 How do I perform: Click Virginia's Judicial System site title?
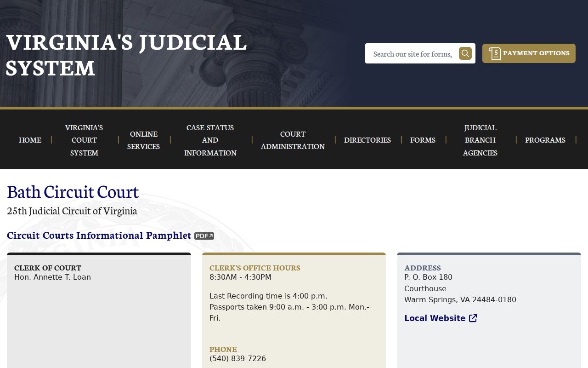pyautogui.click(x=126, y=54)
